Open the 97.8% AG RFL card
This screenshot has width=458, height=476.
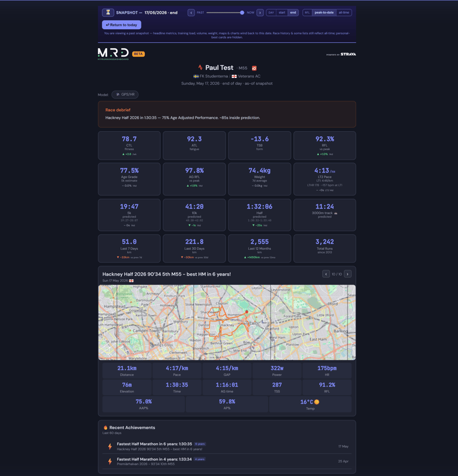tap(194, 179)
